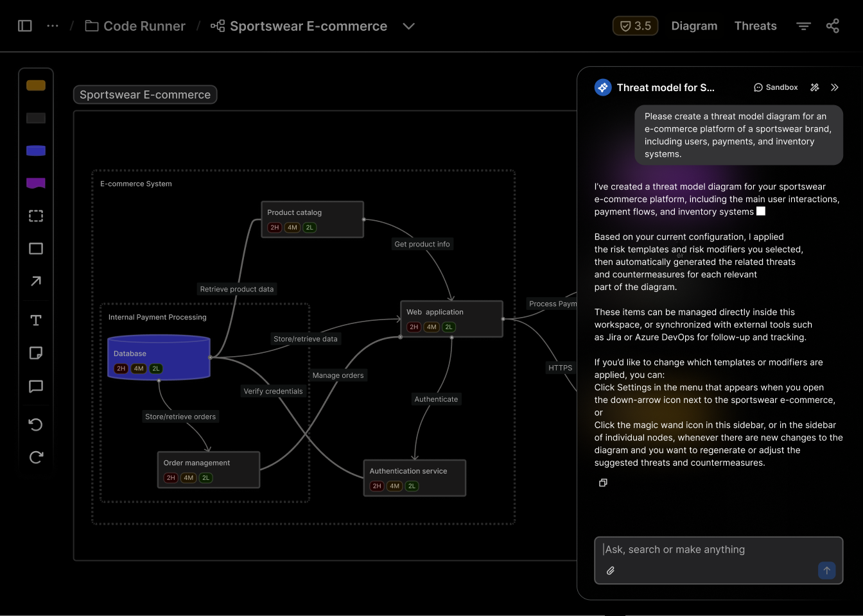Switch to the Threats tab
Image resolution: width=863 pixels, height=616 pixels.
tap(755, 26)
